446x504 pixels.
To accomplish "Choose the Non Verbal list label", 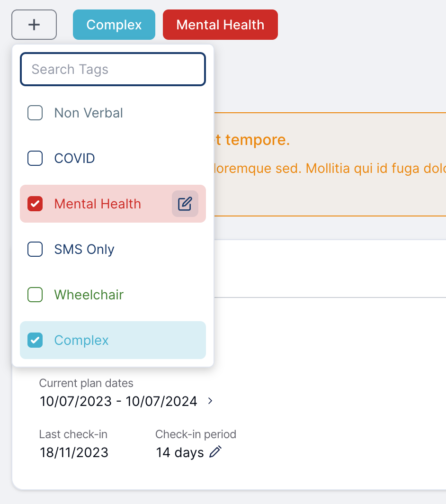I will (x=89, y=113).
